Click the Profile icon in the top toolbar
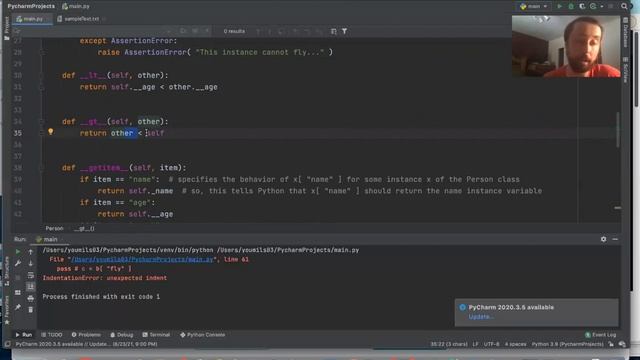The image size is (640, 360). coord(593,6)
